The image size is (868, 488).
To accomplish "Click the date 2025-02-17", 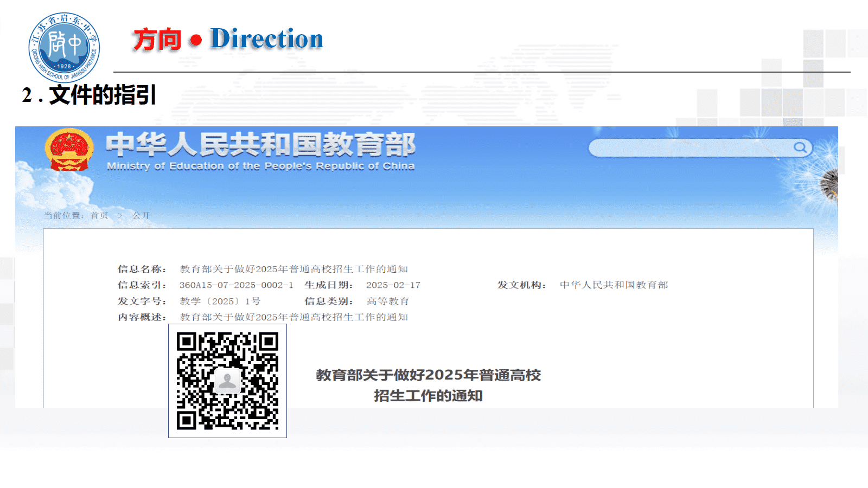I will point(393,285).
